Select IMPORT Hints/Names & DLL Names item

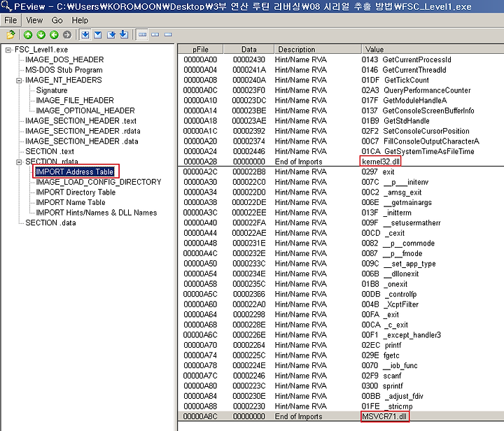[96, 213]
